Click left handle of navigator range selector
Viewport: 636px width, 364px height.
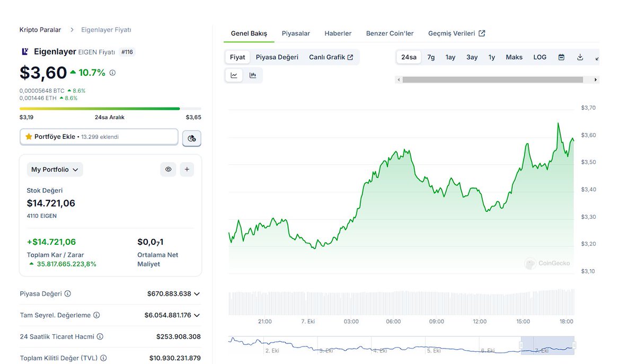coord(521,345)
